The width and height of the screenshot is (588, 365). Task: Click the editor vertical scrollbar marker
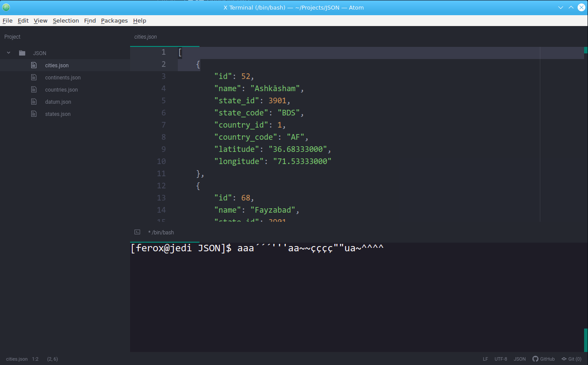pos(586,50)
